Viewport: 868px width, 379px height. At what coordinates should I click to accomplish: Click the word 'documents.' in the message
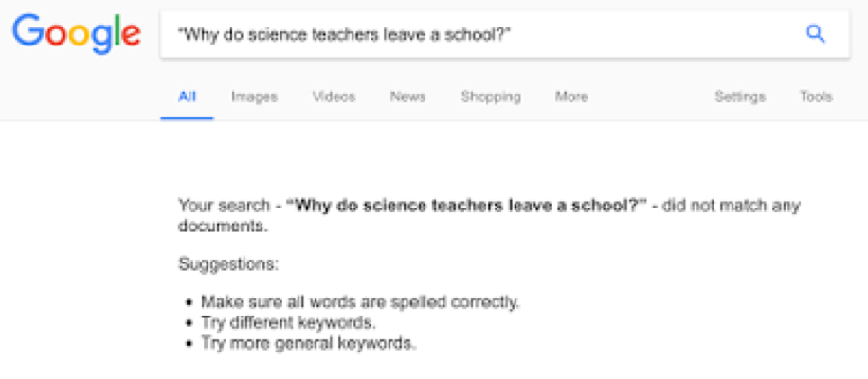click(223, 226)
